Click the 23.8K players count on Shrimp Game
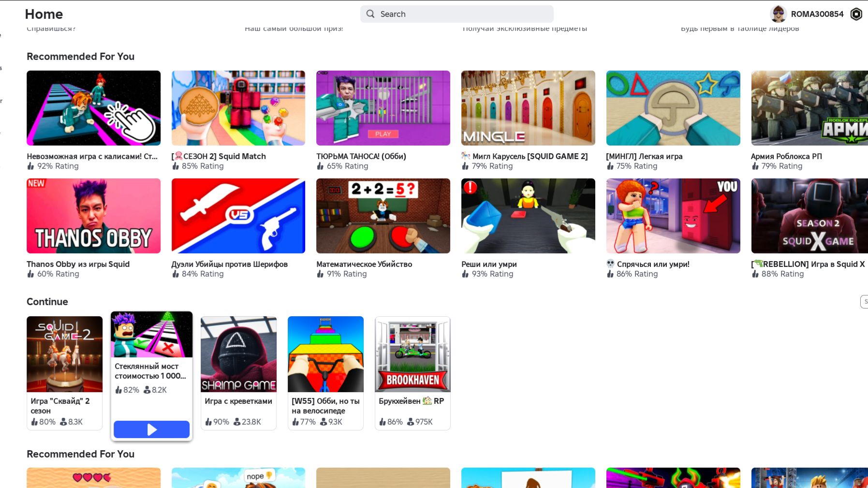The width and height of the screenshot is (868, 488). point(251,422)
